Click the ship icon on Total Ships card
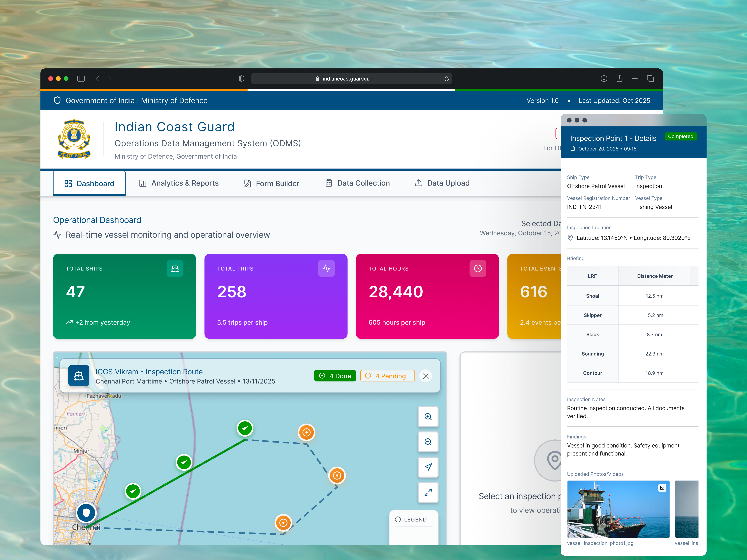This screenshot has height=560, width=747. [x=175, y=268]
